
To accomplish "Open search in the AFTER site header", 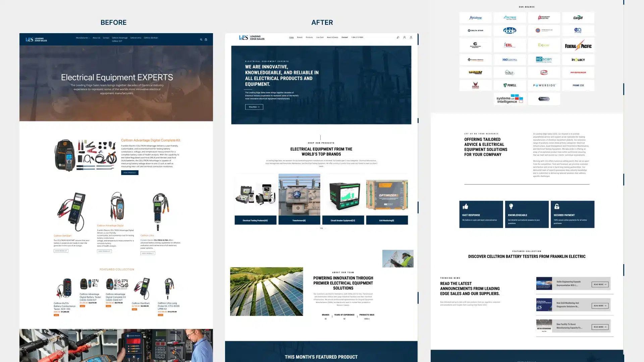I will pyautogui.click(x=398, y=38).
